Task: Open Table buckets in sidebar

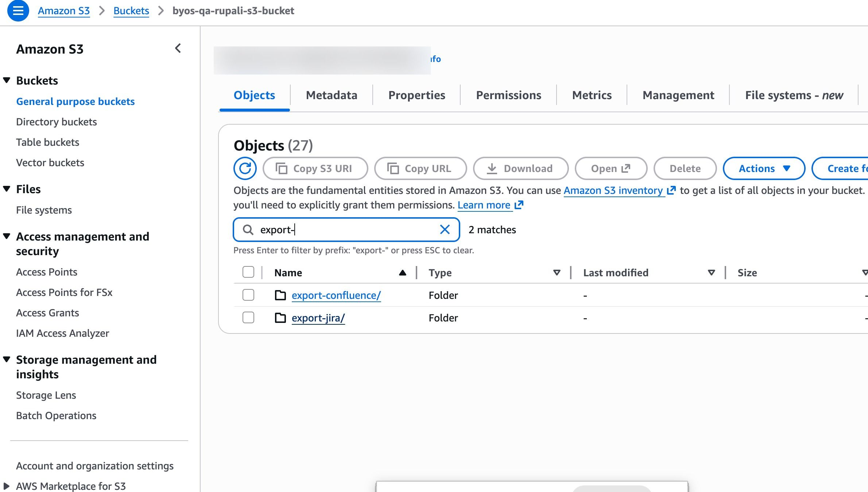Action: click(x=48, y=142)
